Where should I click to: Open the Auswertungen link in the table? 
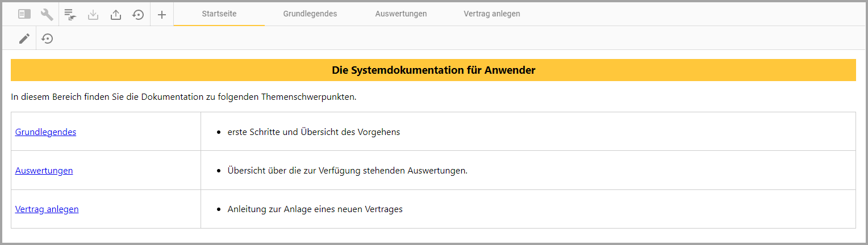(44, 170)
